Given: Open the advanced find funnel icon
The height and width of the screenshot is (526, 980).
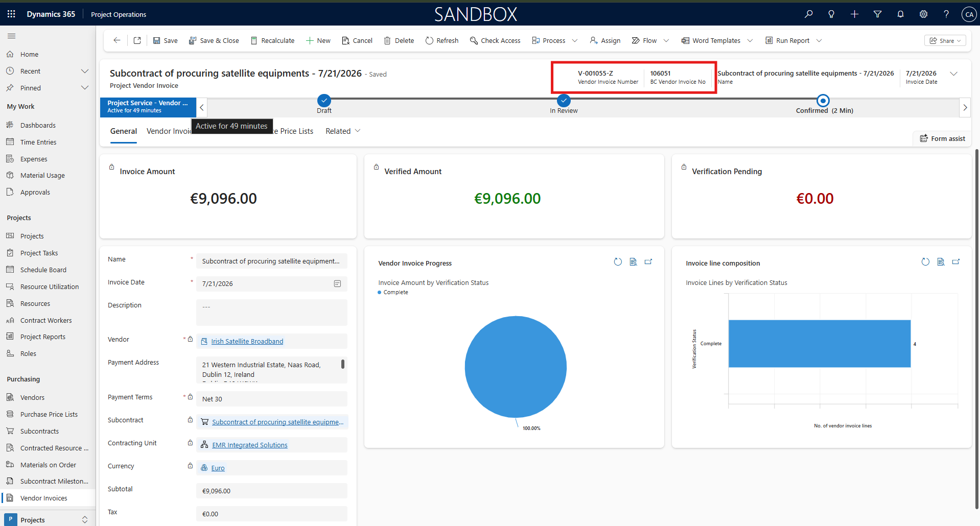Looking at the screenshot, I should pyautogui.click(x=877, y=14).
